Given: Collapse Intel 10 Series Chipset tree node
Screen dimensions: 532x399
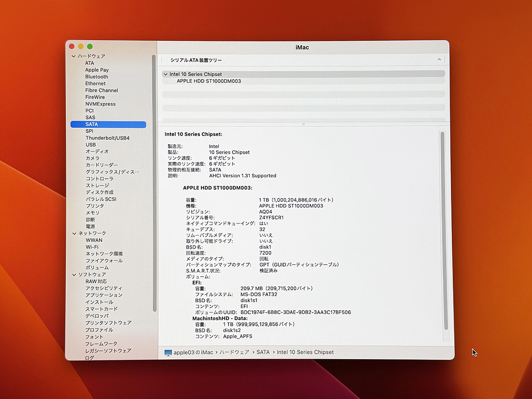Looking at the screenshot, I should pos(165,74).
